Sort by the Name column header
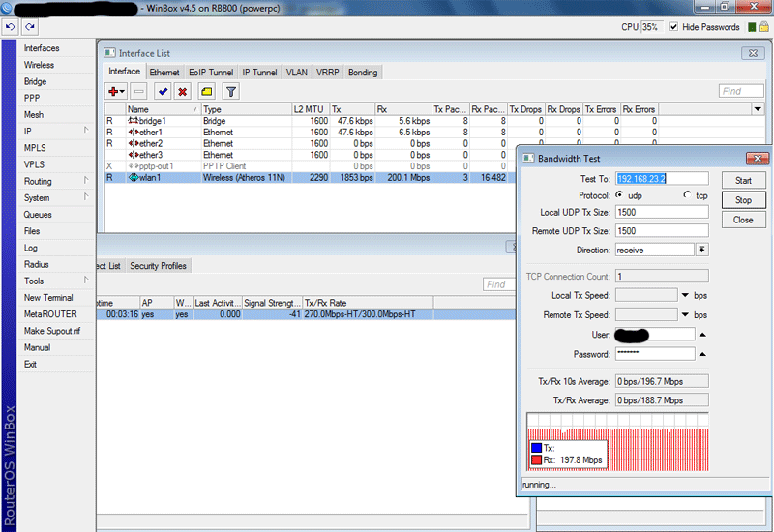This screenshot has width=774, height=532. pos(163,109)
